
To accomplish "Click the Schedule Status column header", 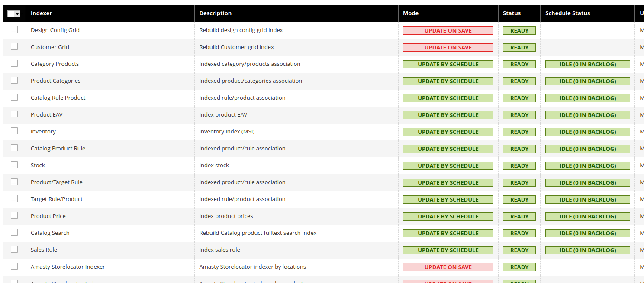I will (x=567, y=13).
